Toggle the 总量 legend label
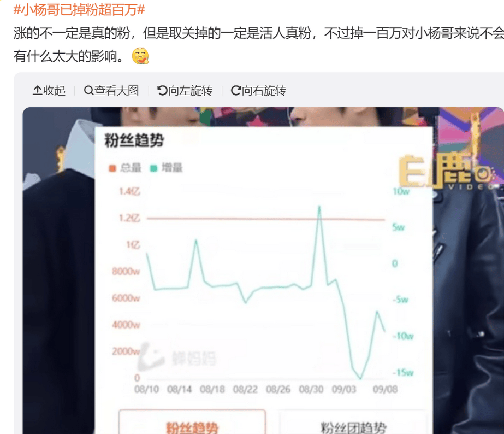This screenshot has width=504, height=434. tap(131, 168)
